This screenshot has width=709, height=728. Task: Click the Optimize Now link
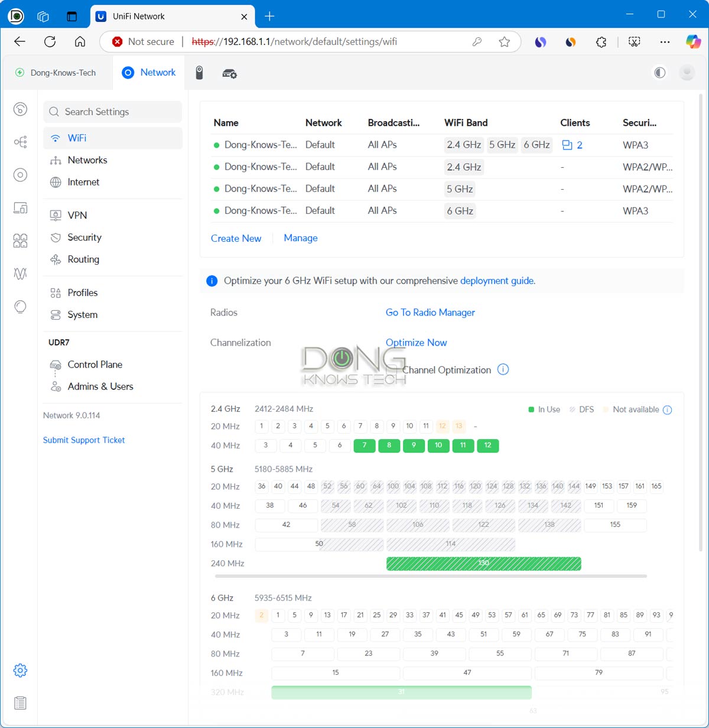pyautogui.click(x=416, y=343)
